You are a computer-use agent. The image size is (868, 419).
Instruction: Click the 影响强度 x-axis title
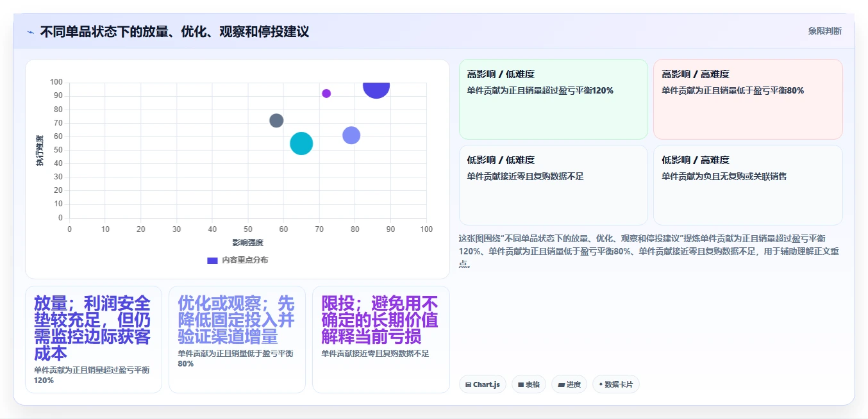(248, 243)
